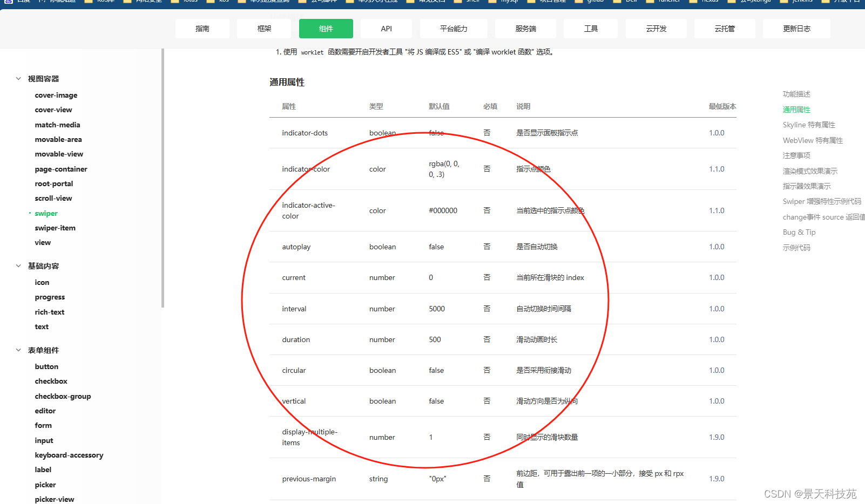Go to the 平台能力 tab

pyautogui.click(x=454, y=29)
